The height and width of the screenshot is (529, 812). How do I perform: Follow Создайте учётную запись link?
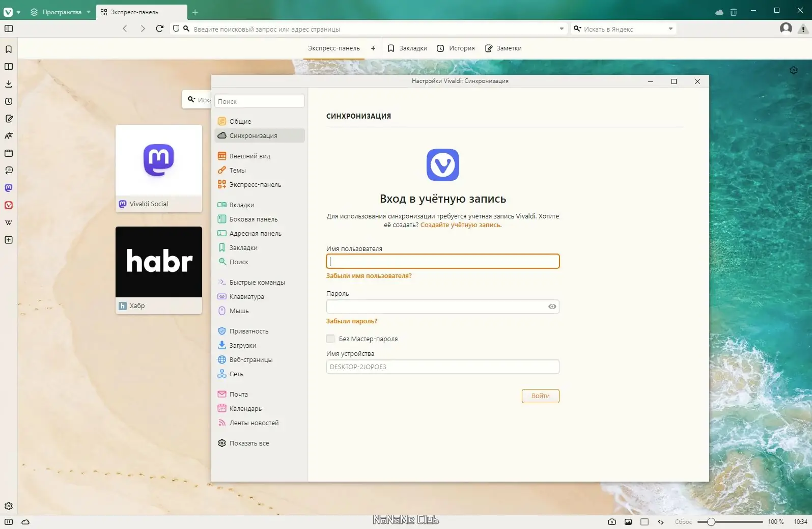pos(461,225)
